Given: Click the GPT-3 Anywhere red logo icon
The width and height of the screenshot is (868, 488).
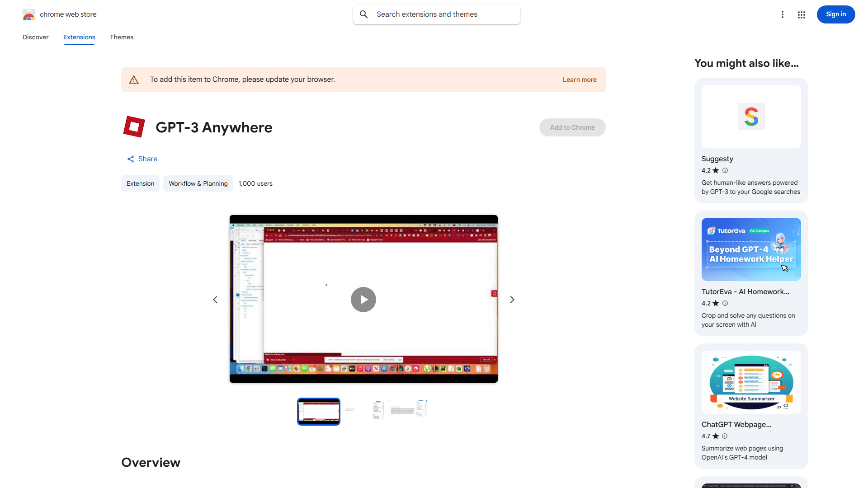Looking at the screenshot, I should click(134, 127).
